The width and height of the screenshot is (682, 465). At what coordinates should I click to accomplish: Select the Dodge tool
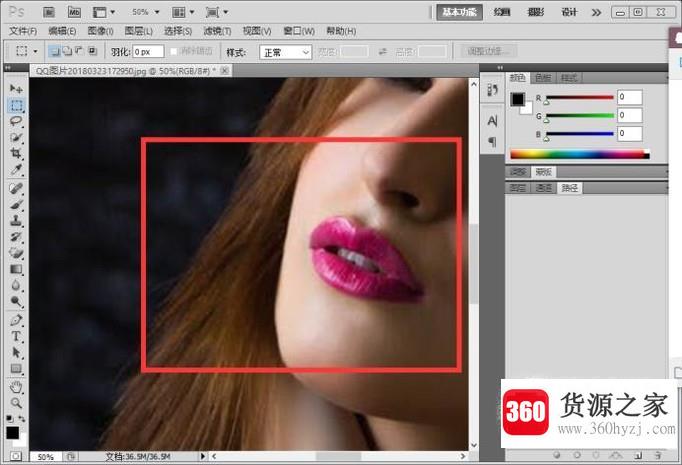16,301
